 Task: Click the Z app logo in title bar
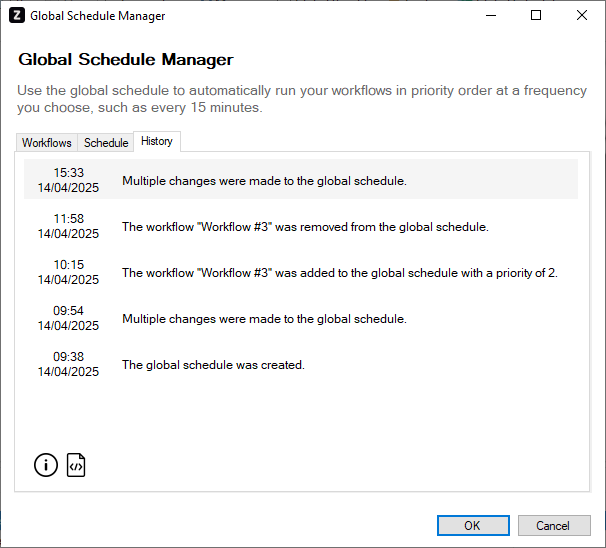[x=17, y=16]
